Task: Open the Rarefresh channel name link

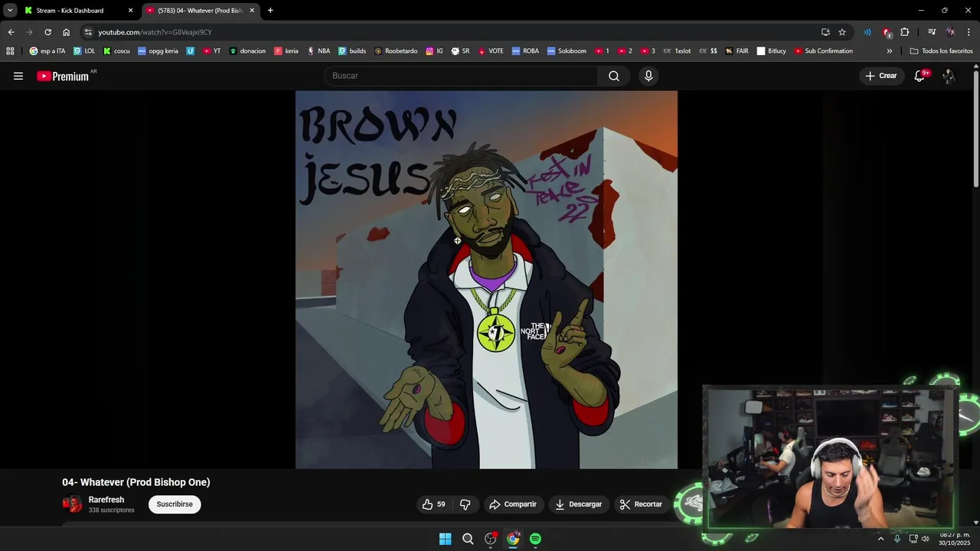Action: tap(106, 500)
